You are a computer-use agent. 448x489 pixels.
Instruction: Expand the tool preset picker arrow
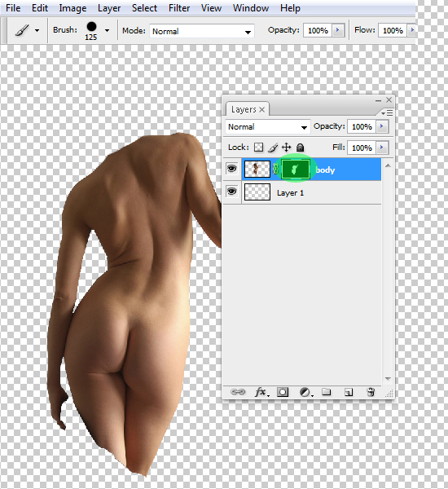pyautogui.click(x=37, y=31)
